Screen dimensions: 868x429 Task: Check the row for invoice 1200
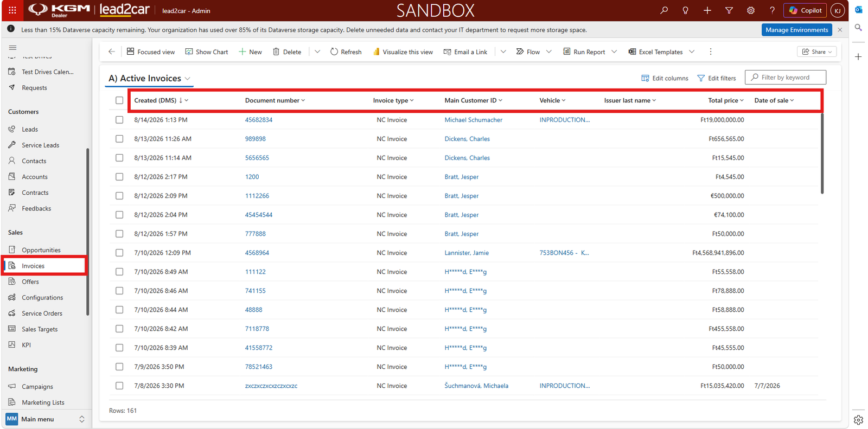pos(119,177)
